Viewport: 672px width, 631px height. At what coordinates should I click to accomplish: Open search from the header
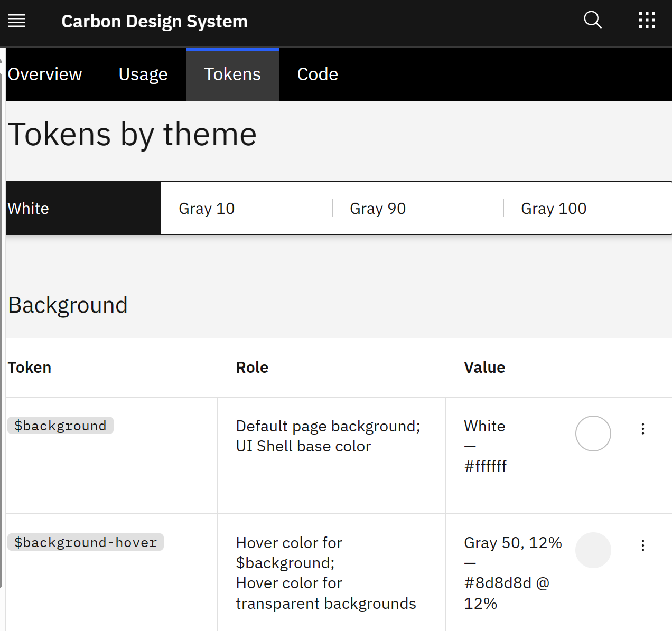tap(592, 20)
